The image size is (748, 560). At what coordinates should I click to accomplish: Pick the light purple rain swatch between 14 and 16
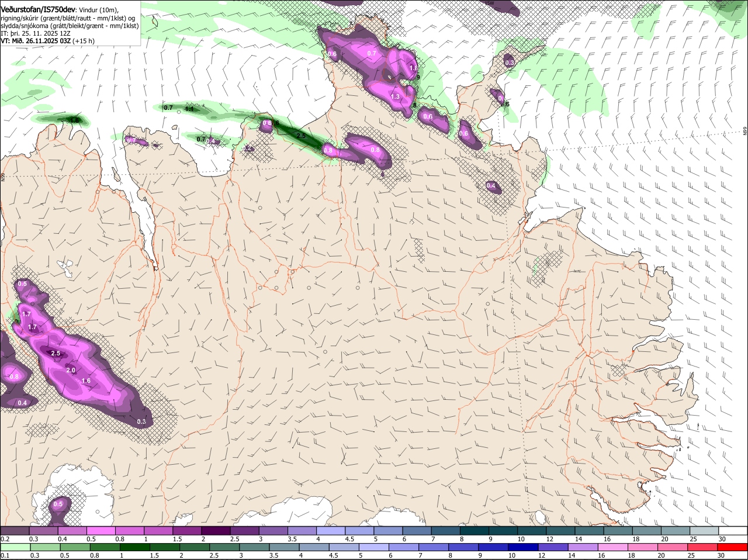(583, 547)
